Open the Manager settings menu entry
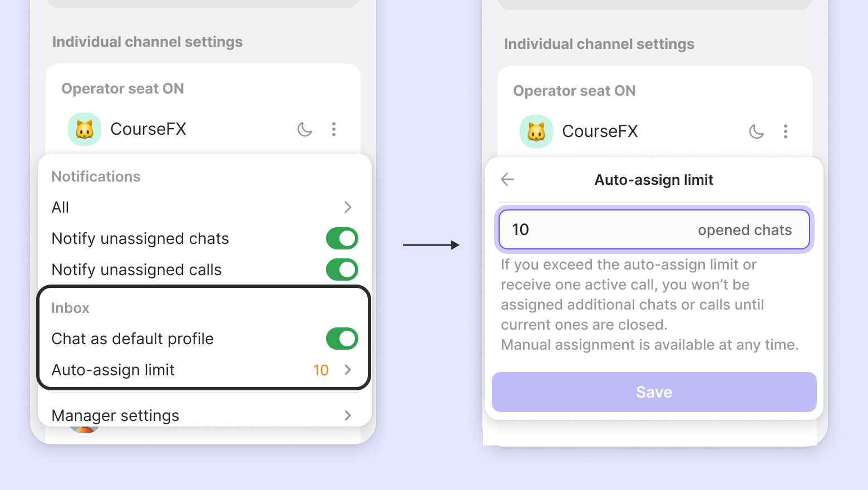 (204, 415)
